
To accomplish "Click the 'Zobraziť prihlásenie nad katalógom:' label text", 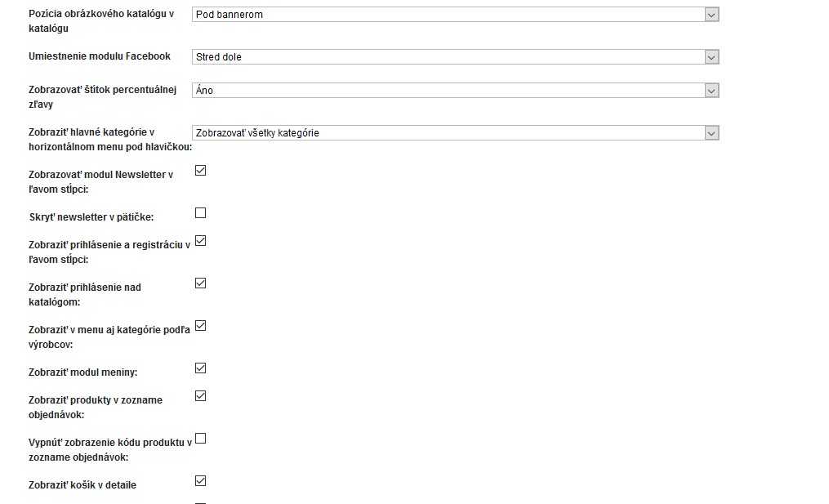I will point(84,295).
